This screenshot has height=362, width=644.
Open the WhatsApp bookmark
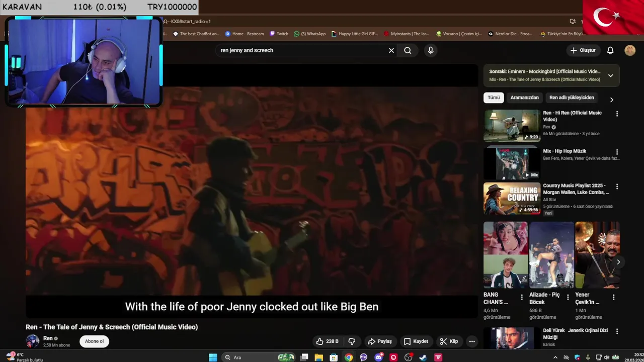309,34
